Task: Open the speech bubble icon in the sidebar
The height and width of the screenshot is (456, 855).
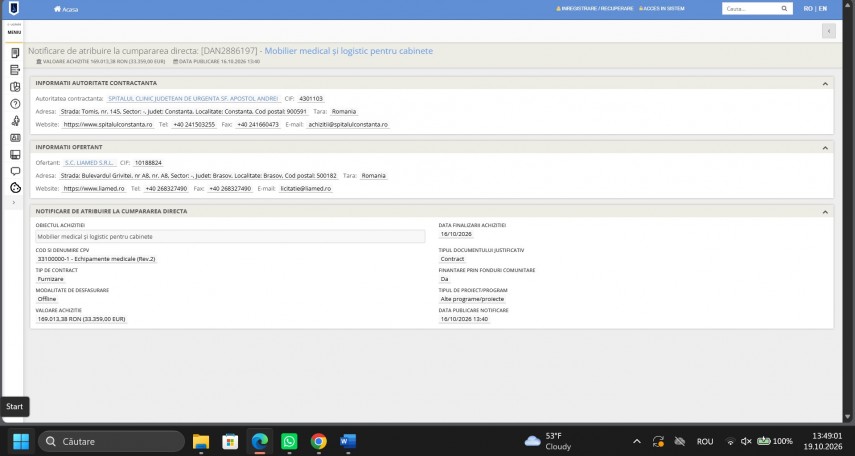Action: [15, 171]
